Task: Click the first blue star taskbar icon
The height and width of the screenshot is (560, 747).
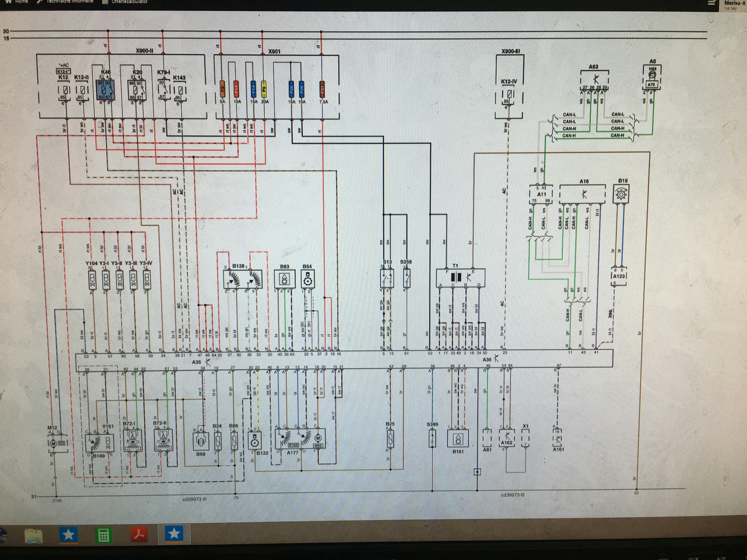Action: point(69,535)
